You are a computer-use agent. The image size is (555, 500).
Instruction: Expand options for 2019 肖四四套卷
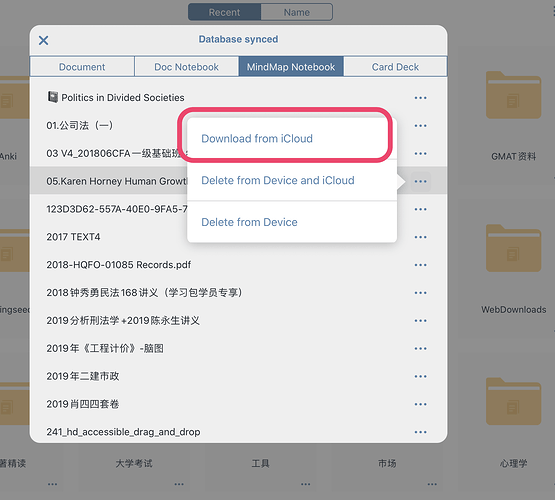click(x=420, y=404)
